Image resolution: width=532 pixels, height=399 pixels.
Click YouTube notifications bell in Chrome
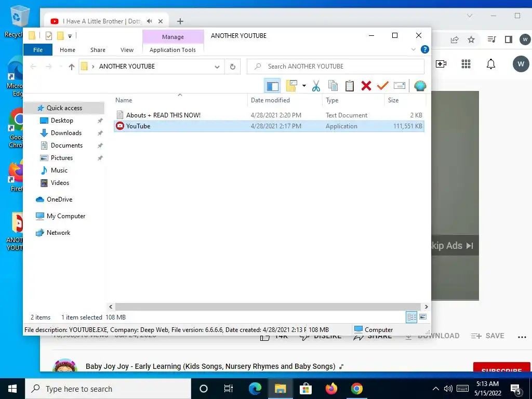click(490, 64)
